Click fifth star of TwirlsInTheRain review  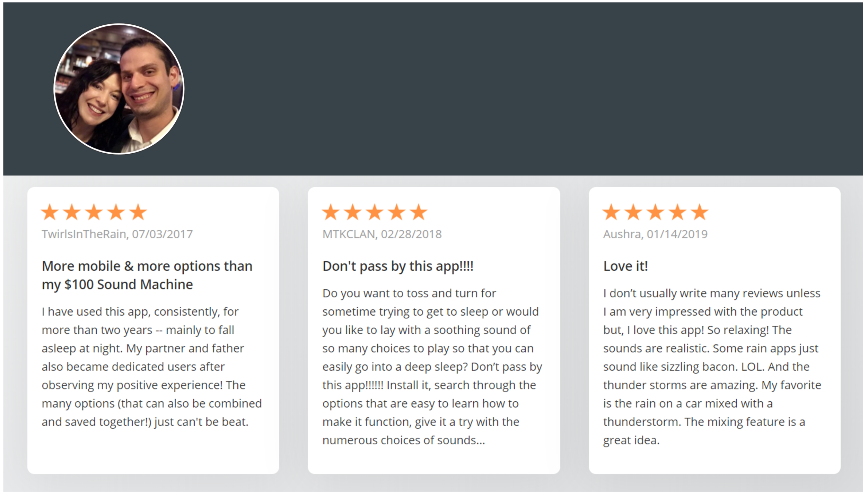tap(138, 212)
